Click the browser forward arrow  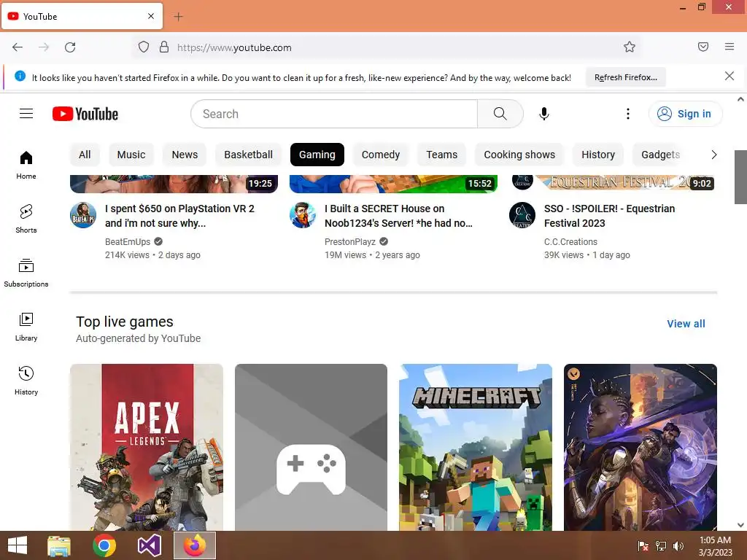click(44, 47)
